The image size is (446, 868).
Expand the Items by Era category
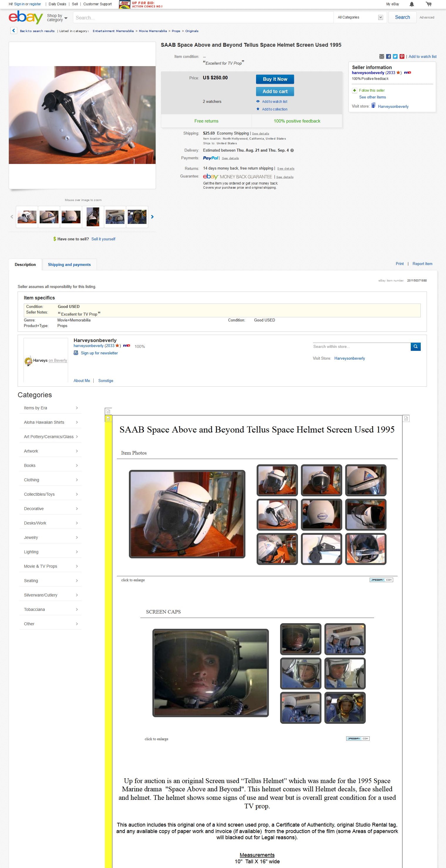50,408
